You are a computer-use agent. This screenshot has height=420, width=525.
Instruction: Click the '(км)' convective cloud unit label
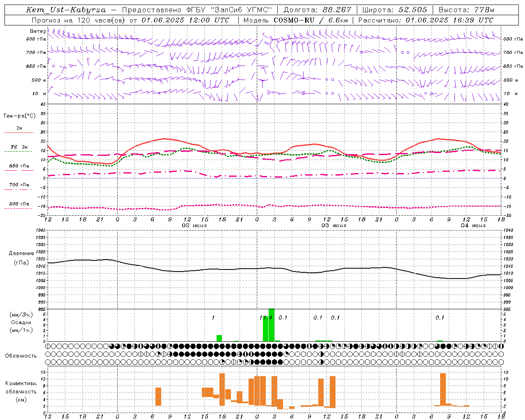[21, 399]
